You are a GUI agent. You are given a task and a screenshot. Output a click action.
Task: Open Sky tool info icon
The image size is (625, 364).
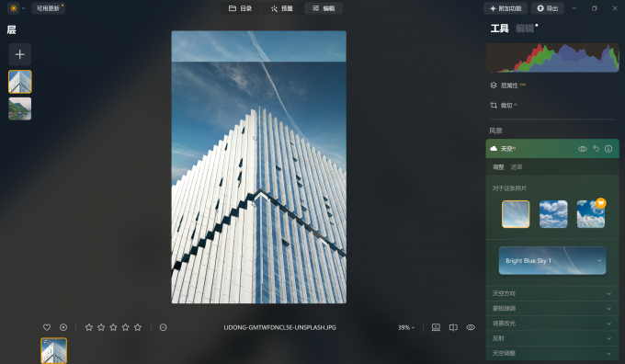pos(608,149)
